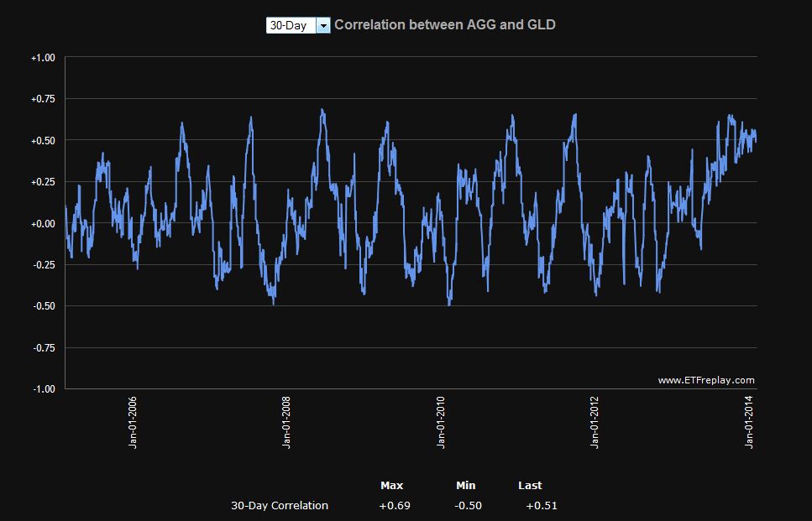Select the Jan-01-2012 date marker
Image resolution: width=812 pixels, height=521 pixels.
click(594, 422)
